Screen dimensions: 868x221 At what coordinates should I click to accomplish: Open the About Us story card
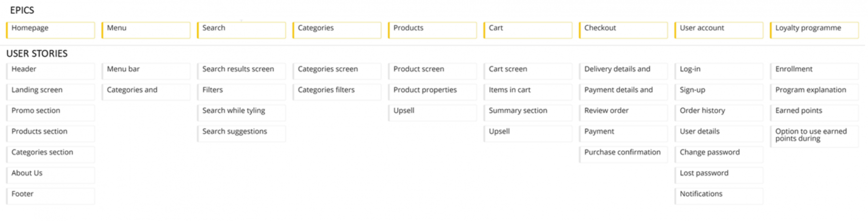50,174
